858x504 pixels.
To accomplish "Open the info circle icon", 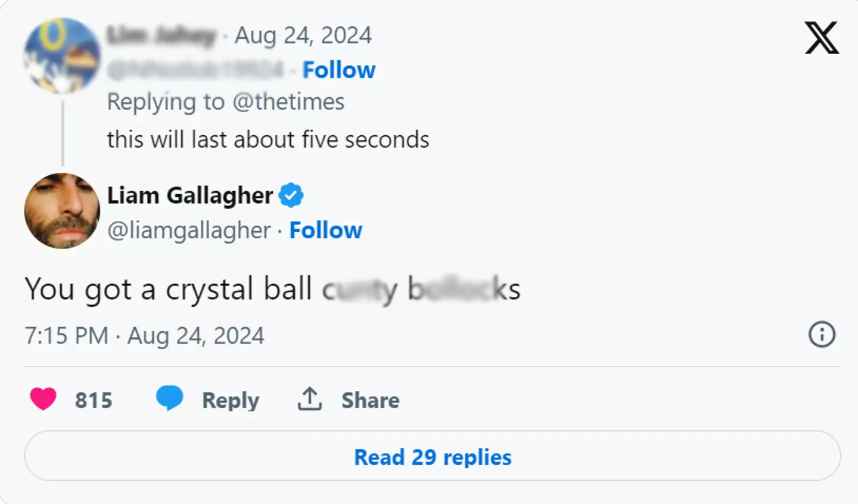I will click(x=822, y=334).
